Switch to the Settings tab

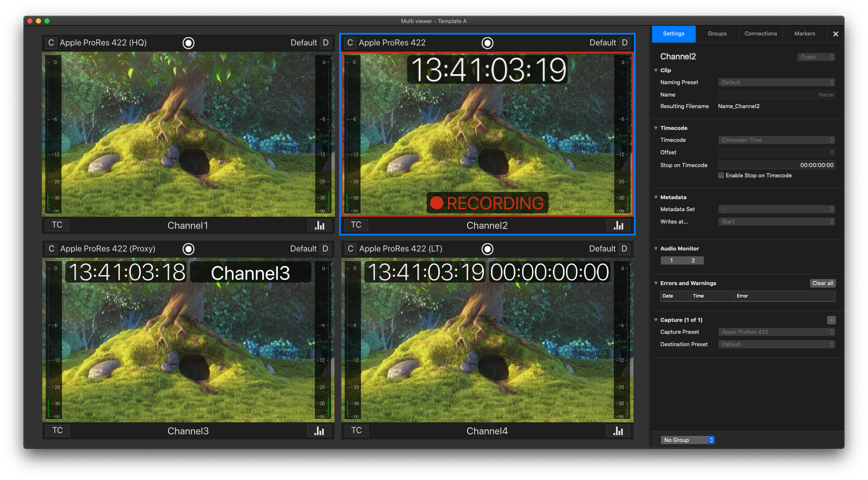674,34
